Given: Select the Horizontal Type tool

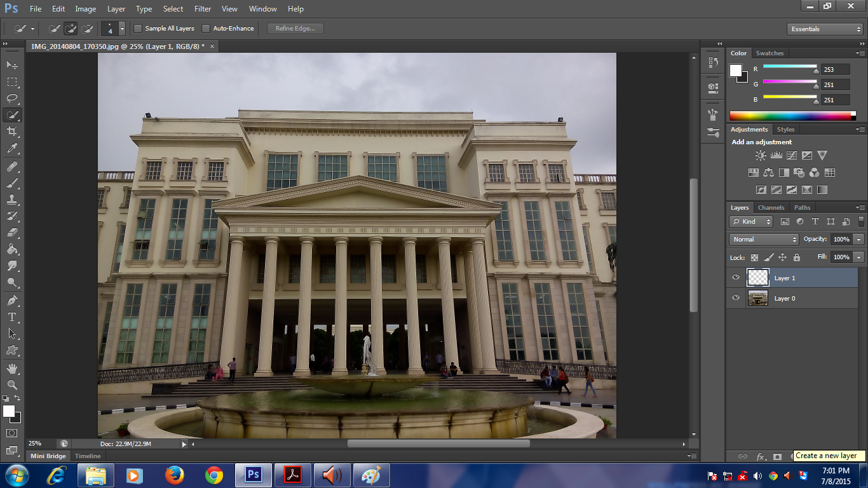Looking at the screenshot, I should tap(12, 317).
